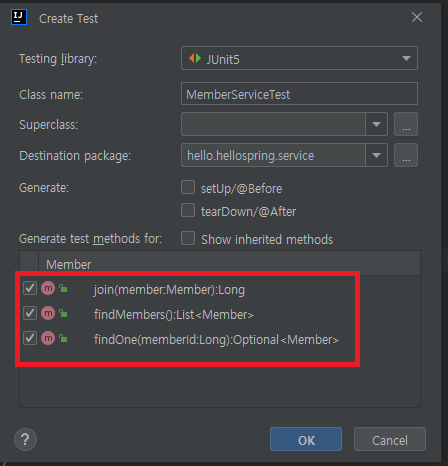Uncheck the join method checkbox
The height and width of the screenshot is (466, 448).
click(x=30, y=288)
